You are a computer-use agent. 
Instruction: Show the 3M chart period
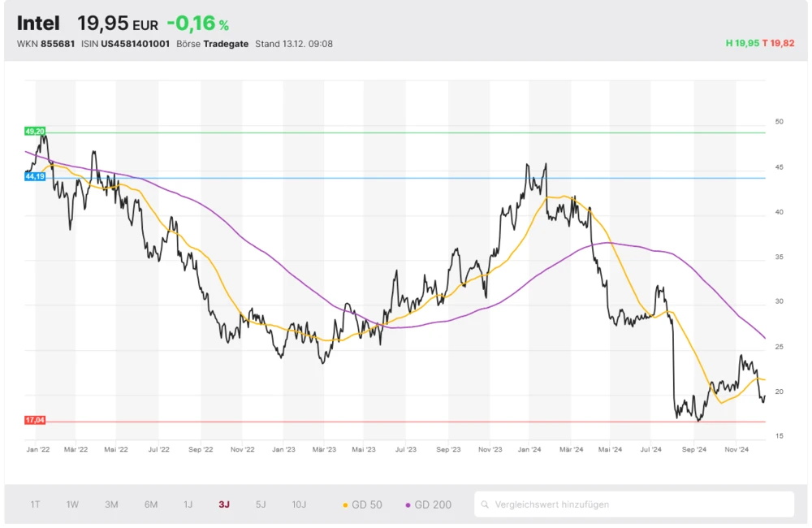(111, 504)
